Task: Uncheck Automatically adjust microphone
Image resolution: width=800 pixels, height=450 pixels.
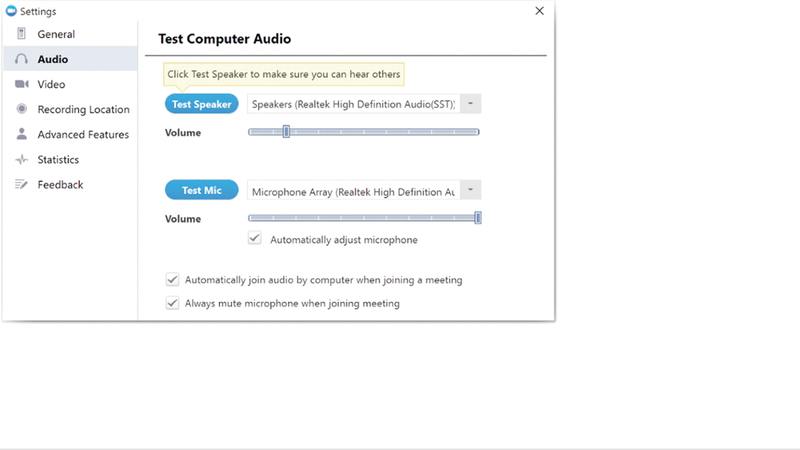Action: (255, 239)
